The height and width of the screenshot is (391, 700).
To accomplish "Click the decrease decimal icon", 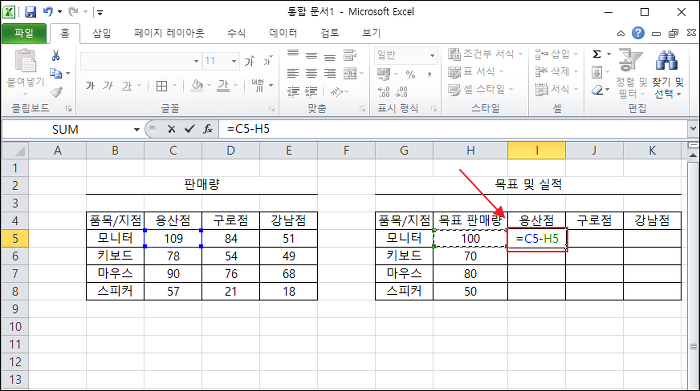I will pos(402,91).
